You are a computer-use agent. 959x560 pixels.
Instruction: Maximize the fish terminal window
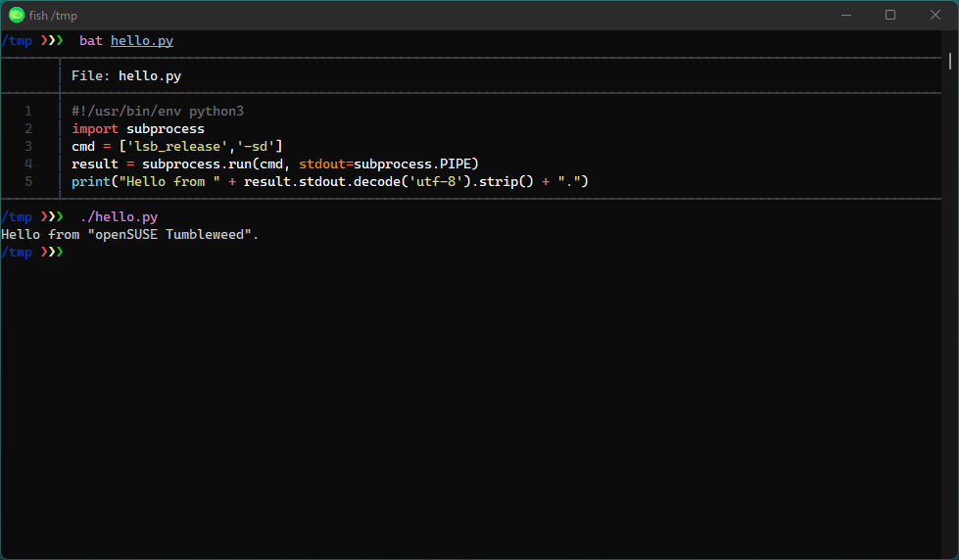point(890,15)
